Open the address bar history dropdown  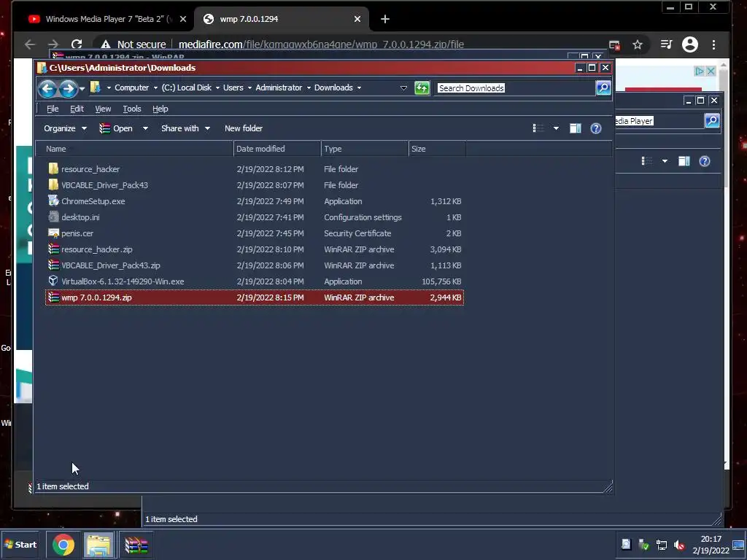click(403, 88)
